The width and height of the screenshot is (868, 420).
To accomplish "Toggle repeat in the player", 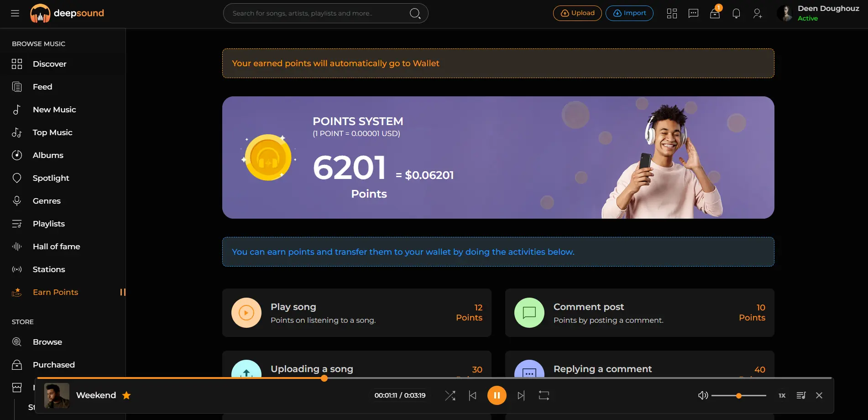I will [544, 395].
